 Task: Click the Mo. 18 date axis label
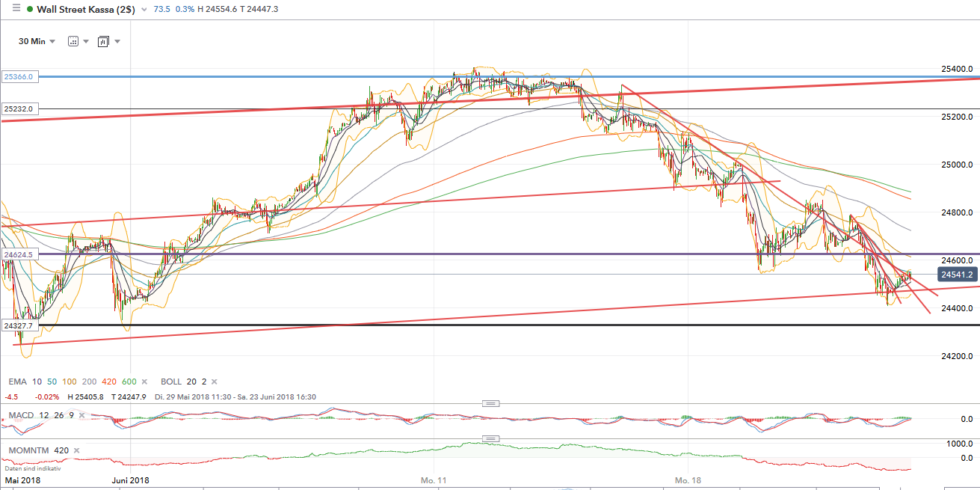tap(688, 480)
